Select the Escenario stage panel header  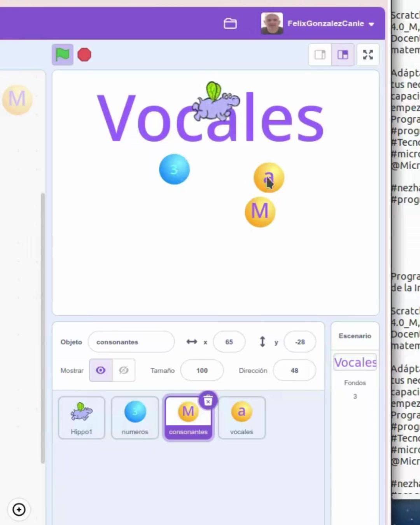pyautogui.click(x=355, y=336)
